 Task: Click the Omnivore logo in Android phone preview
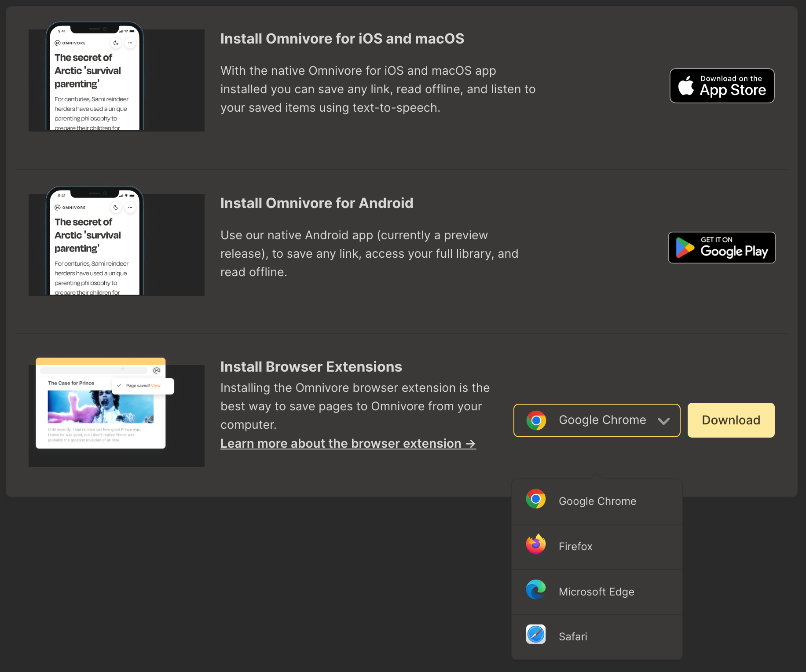tap(70, 208)
